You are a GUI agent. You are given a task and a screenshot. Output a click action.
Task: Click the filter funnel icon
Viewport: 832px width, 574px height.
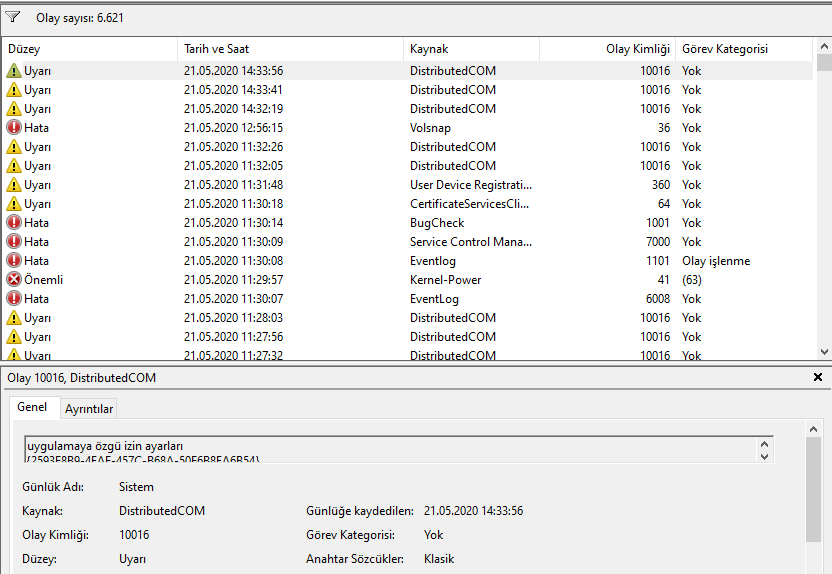(13, 17)
